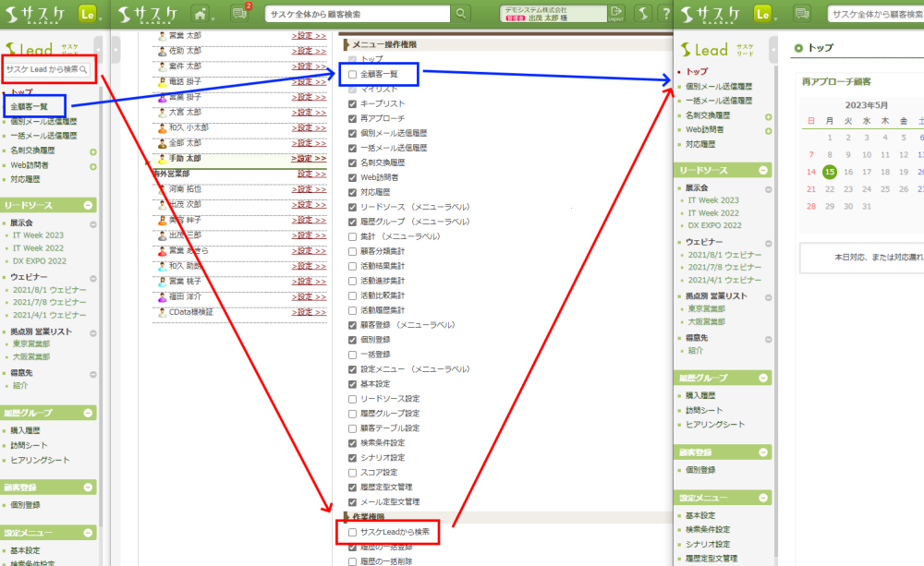Image resolution: width=924 pixels, height=566 pixels.
Task: Click the home icon in the middle header
Action: click(x=201, y=14)
